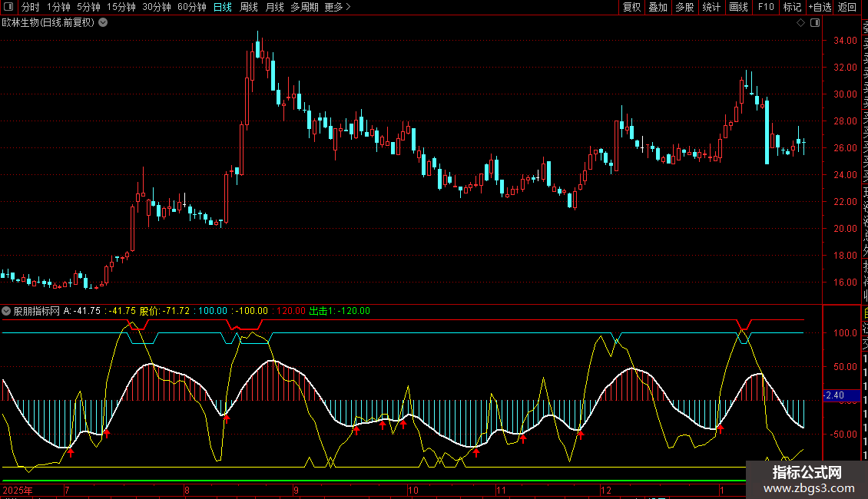
Task: Click the 标记 mark button
Action: 792,8
